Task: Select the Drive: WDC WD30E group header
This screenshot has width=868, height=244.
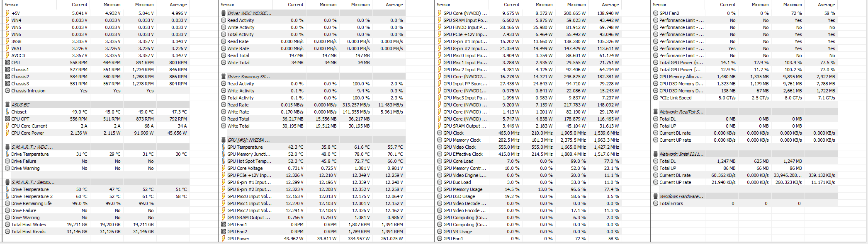Action: click(249, 13)
